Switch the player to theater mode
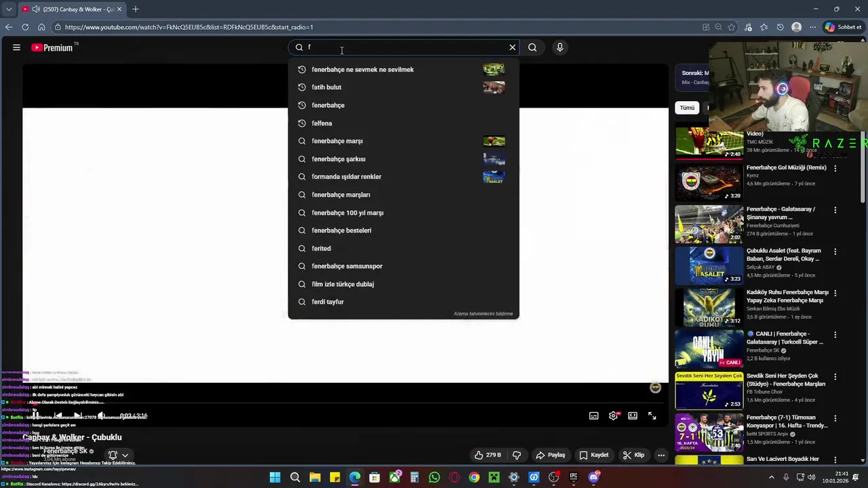 633,415
